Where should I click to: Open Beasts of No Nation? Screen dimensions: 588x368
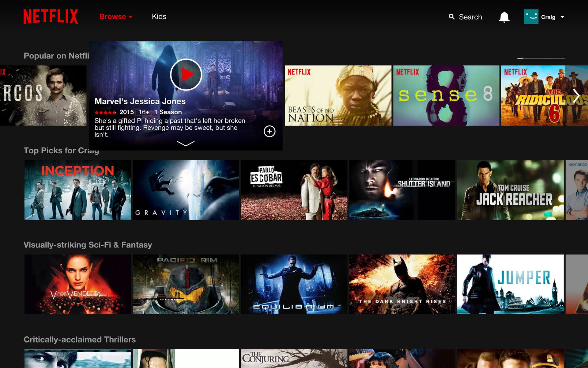coord(338,95)
